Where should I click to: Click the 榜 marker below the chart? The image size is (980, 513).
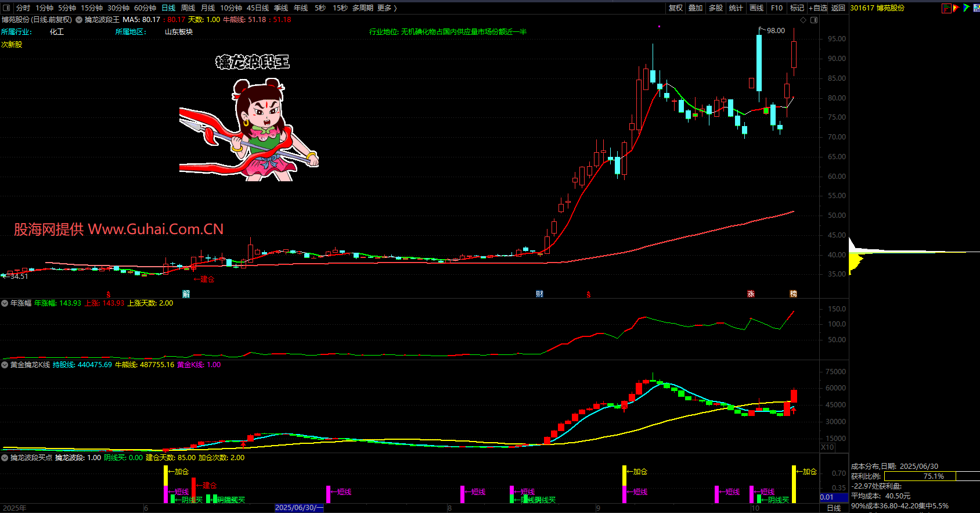[793, 294]
